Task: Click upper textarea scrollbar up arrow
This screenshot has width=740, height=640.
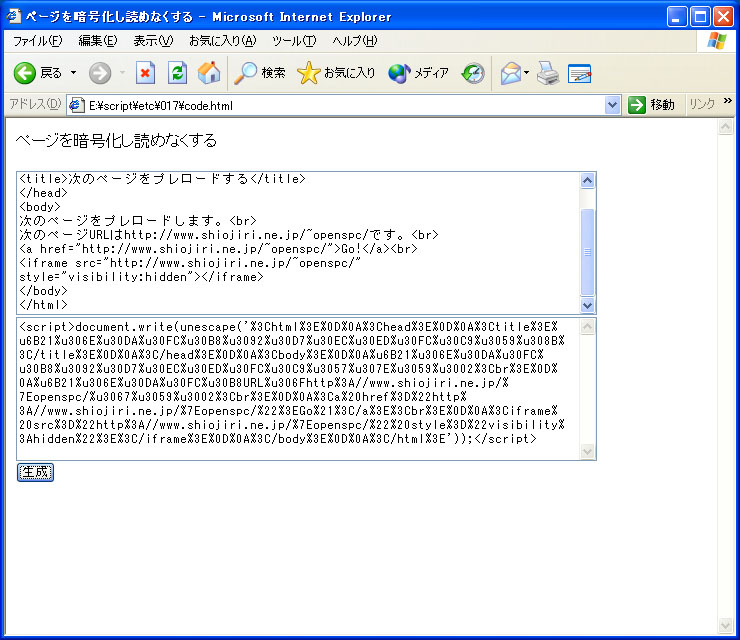Action: coord(587,180)
